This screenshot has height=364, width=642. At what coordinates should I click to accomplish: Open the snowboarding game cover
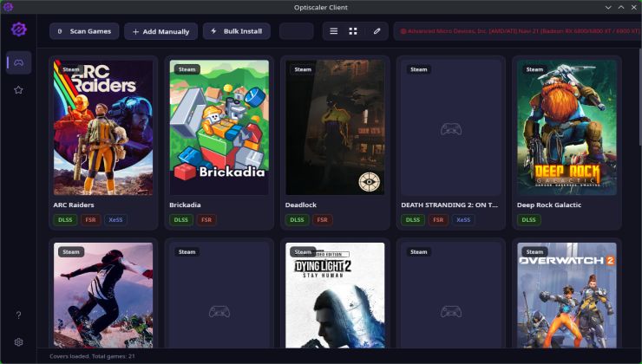point(103,296)
